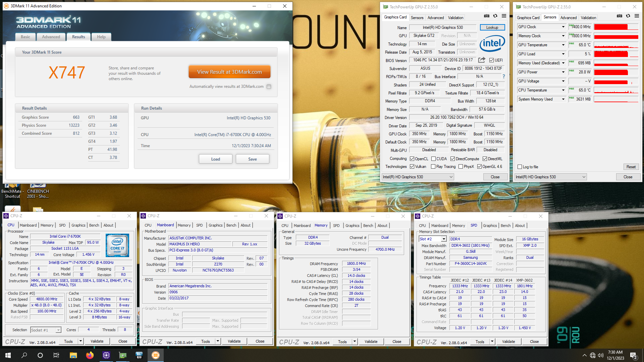644x362 pixels.
Task: Toggle the DirectML checkbox
Action: click(485, 159)
